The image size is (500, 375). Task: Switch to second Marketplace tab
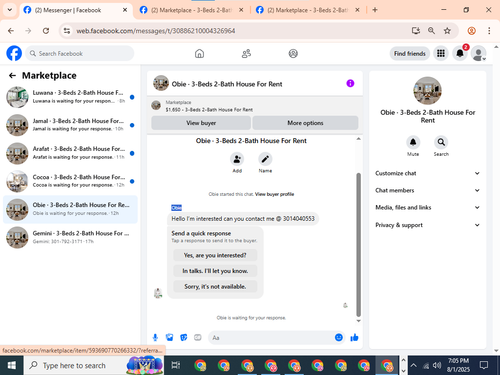[x=191, y=10]
